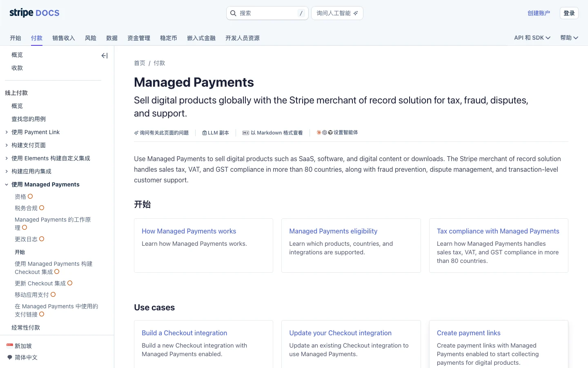This screenshot has height=368, width=588.
Task: Open 经常性付款 in the sidebar
Action: 26,328
